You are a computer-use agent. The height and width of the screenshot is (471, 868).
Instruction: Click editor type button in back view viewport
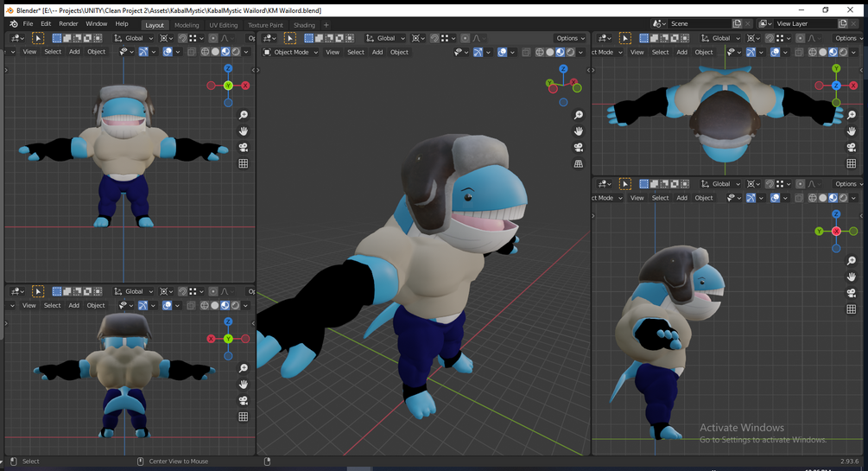coord(17,291)
